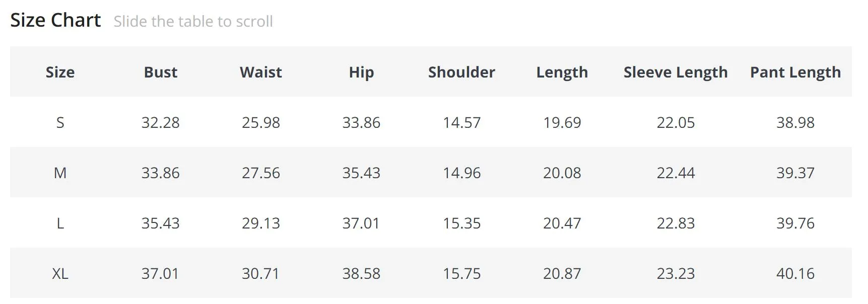Select the Sleeve Length column header
868x304 pixels.
pos(676,72)
